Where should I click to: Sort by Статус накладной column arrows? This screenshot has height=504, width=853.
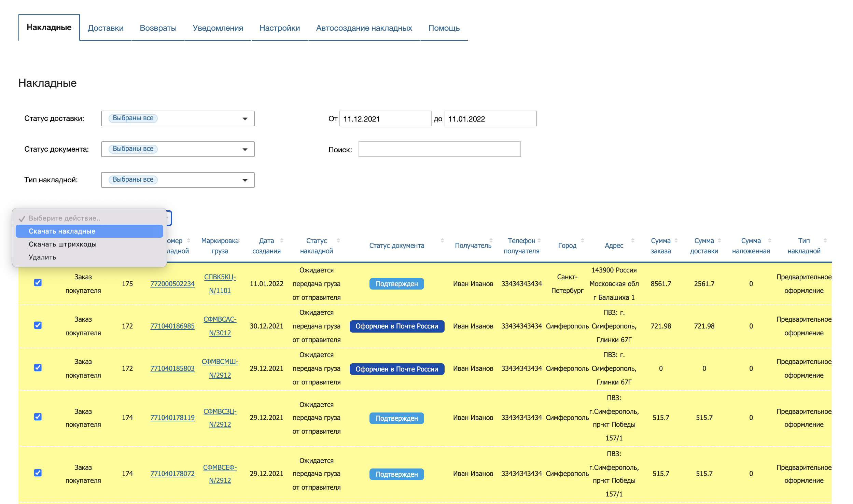(338, 241)
